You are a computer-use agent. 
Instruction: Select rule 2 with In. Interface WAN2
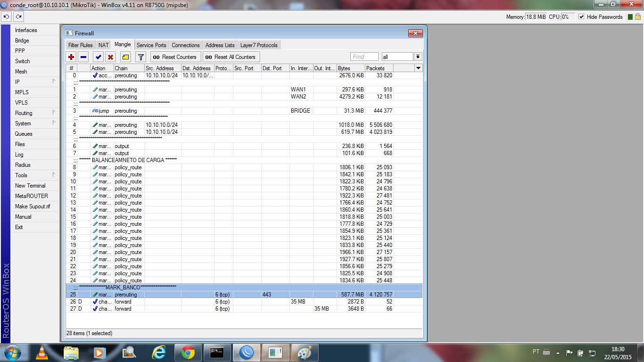tap(244, 97)
